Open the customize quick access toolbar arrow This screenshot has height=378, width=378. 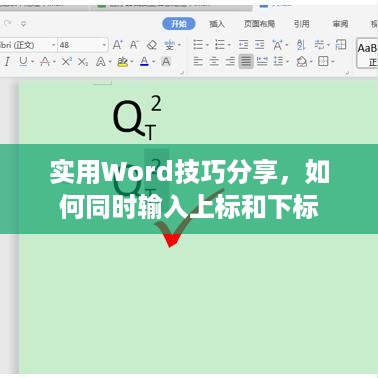23,24
